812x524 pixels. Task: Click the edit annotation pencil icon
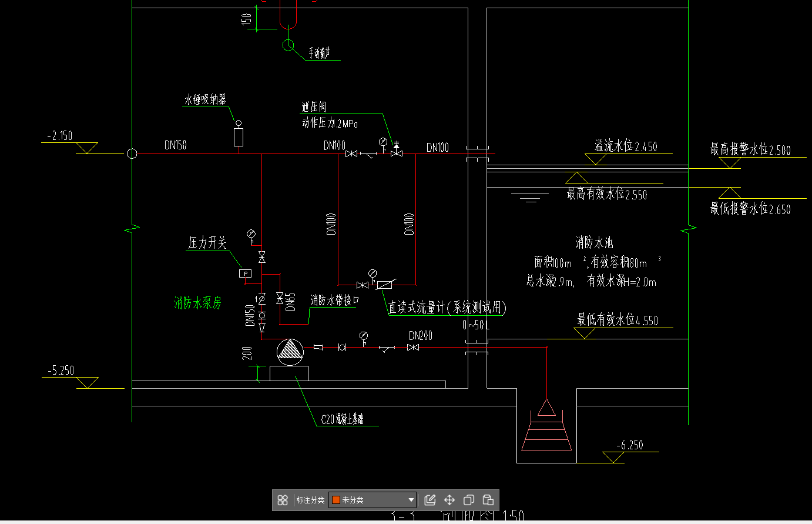point(430,500)
